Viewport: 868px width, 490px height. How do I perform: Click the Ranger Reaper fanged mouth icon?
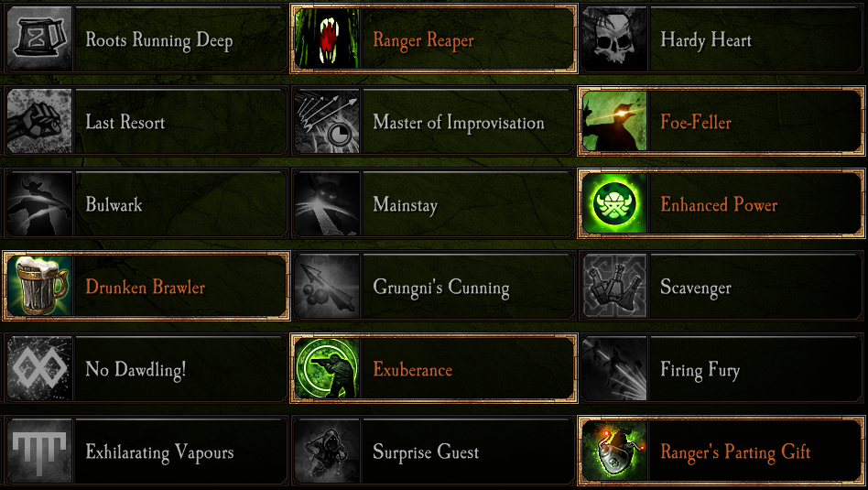(x=327, y=38)
